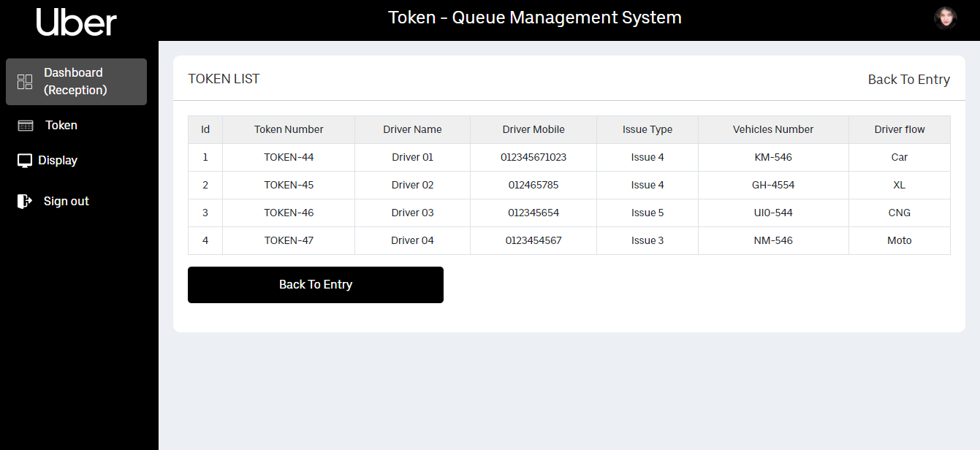
Task: Open Dashboard (Reception) menu item
Action: 75,82
